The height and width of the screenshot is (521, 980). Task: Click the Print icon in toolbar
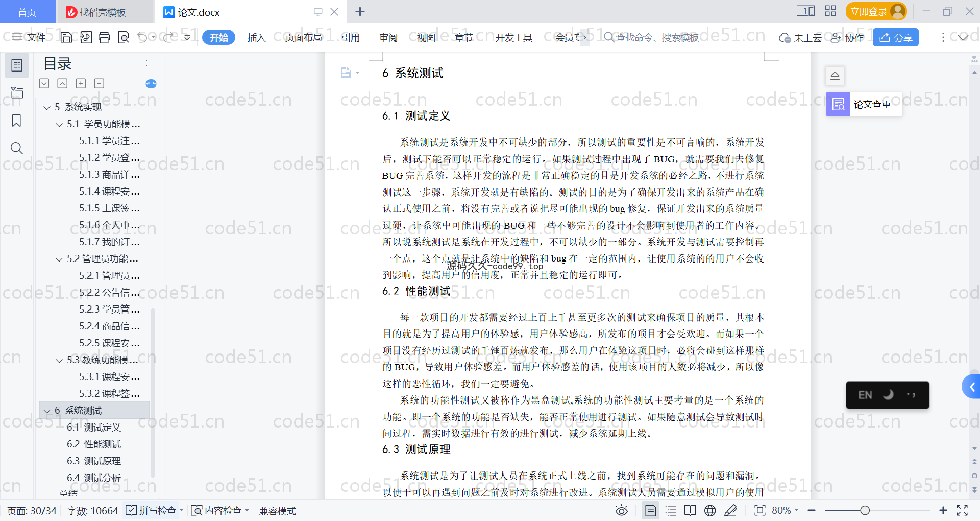coord(104,37)
